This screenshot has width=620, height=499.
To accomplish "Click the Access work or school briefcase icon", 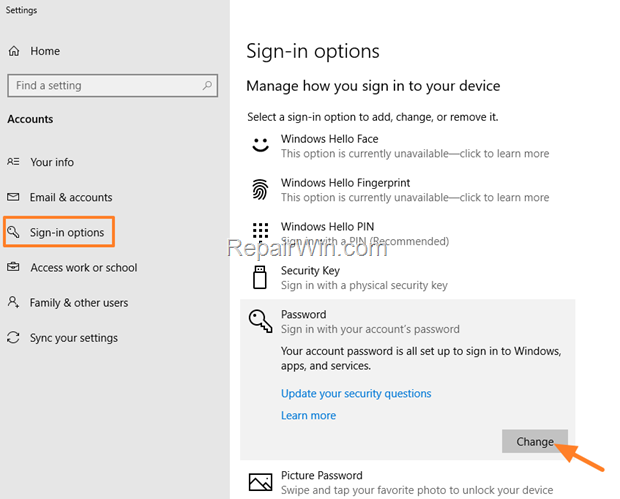I will (13, 267).
